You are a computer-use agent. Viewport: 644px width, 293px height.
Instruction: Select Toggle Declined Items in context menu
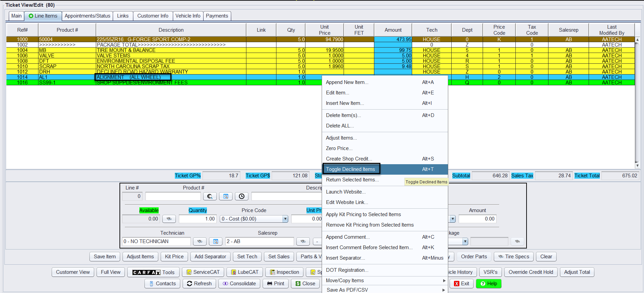point(351,169)
